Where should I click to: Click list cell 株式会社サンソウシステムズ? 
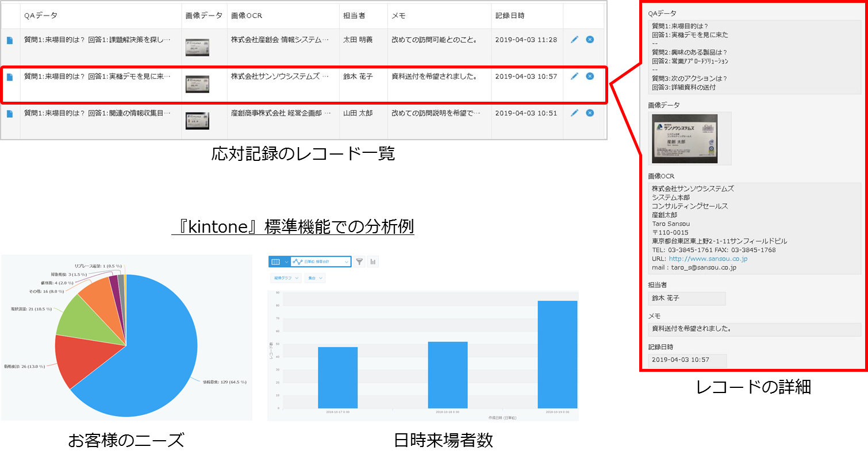[x=281, y=76]
